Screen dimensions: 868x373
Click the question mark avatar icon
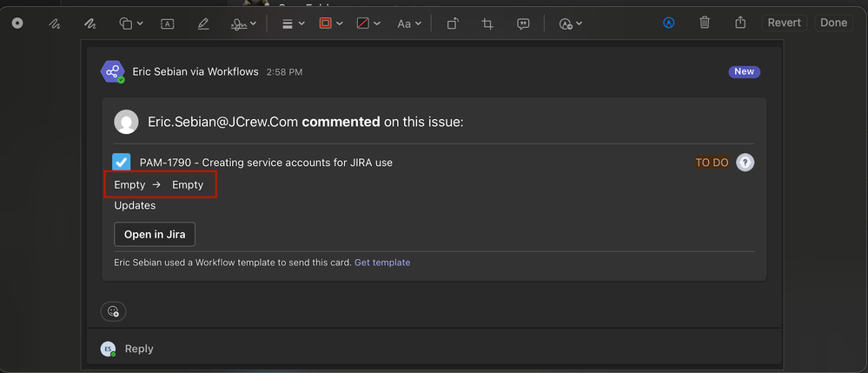coord(745,163)
